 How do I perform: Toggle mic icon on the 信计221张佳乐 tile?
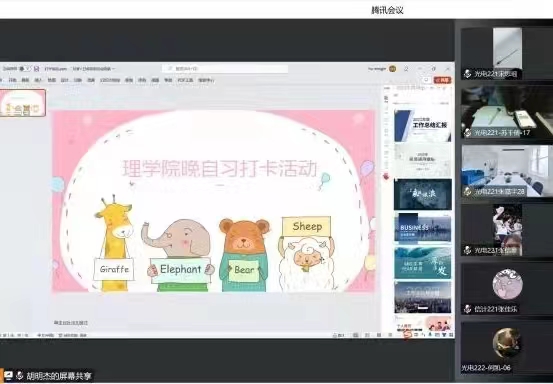coord(468,309)
